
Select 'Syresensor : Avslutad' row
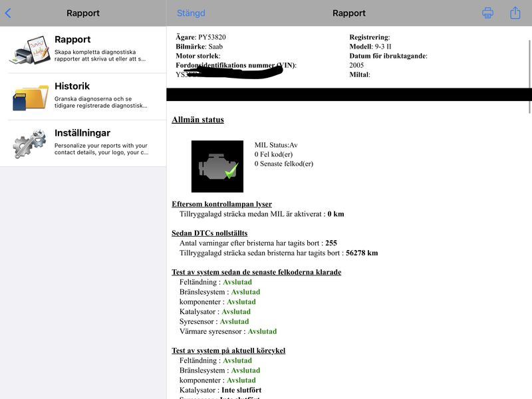tap(214, 322)
